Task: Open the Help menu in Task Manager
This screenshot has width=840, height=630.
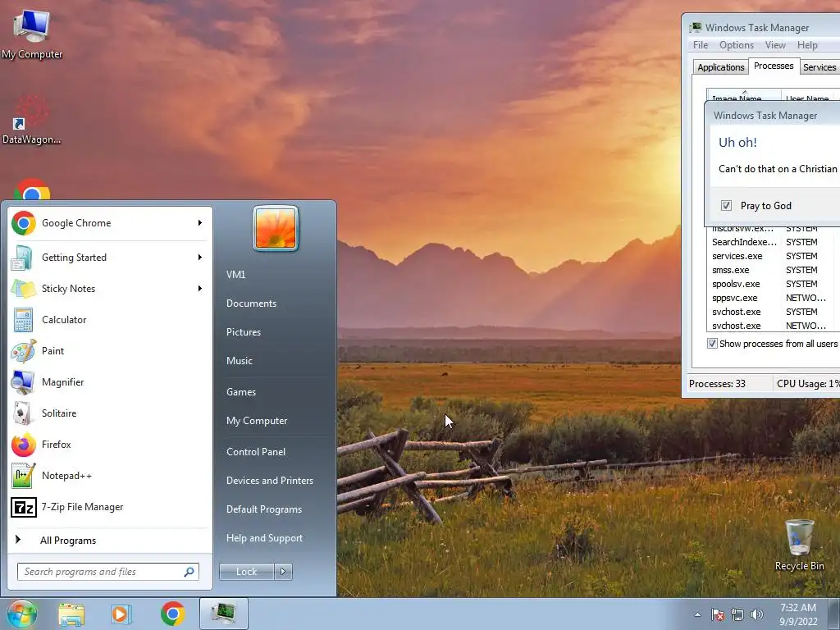Action: (807, 45)
